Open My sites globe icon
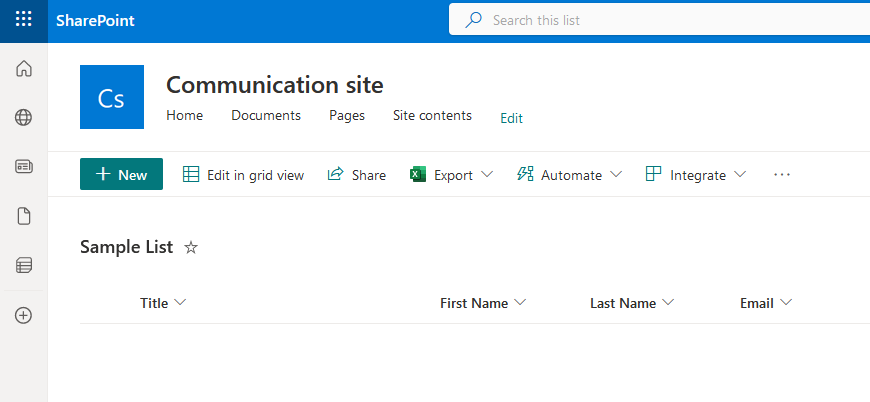 tap(24, 118)
